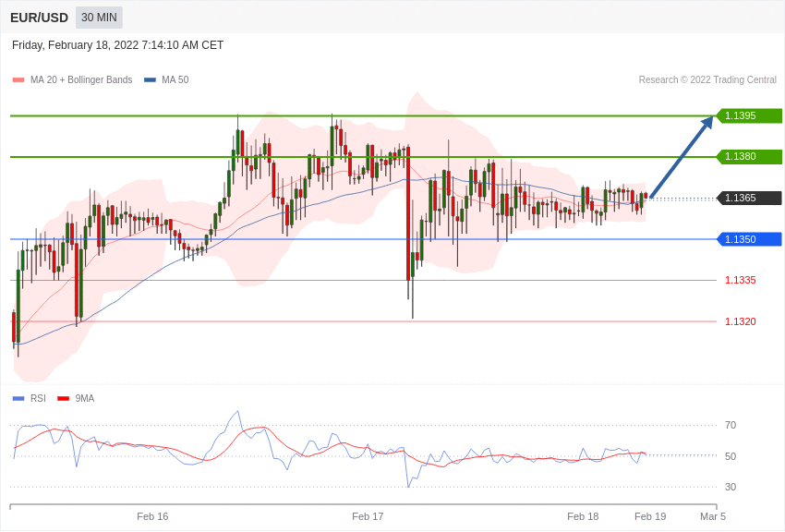Select the 1.1350 blue pivot tag
The height and width of the screenshot is (532, 785).
pos(750,239)
